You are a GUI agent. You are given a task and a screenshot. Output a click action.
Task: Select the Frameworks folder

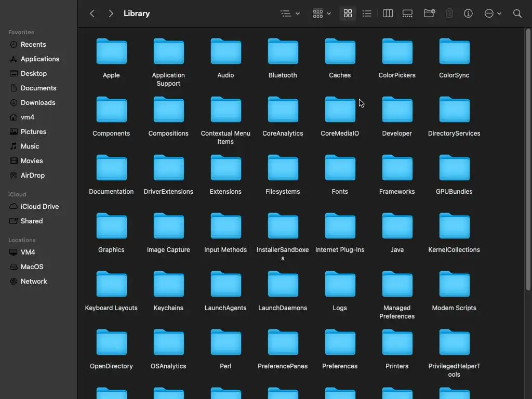click(x=397, y=168)
